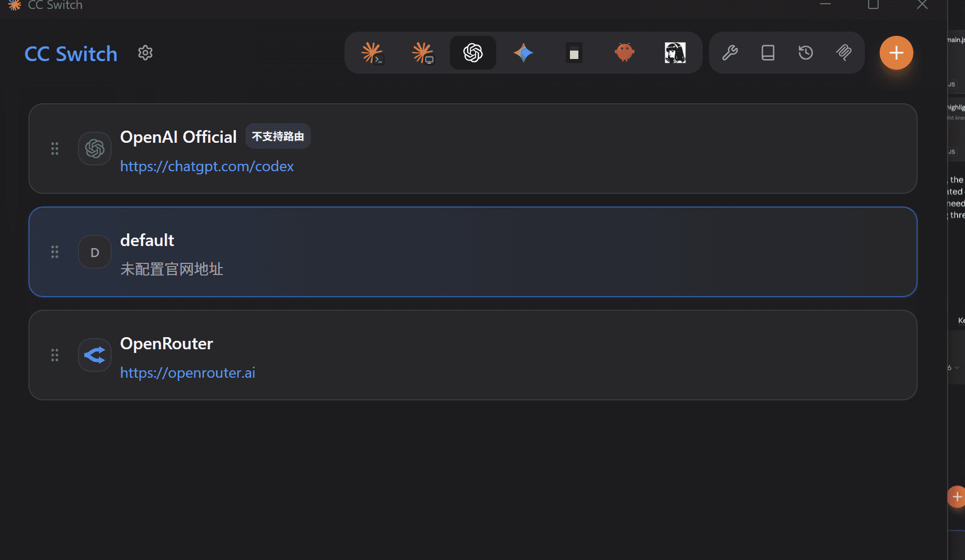Select the OpenRouter provider name
Viewport: 965px width, 560px height.
tap(166, 343)
